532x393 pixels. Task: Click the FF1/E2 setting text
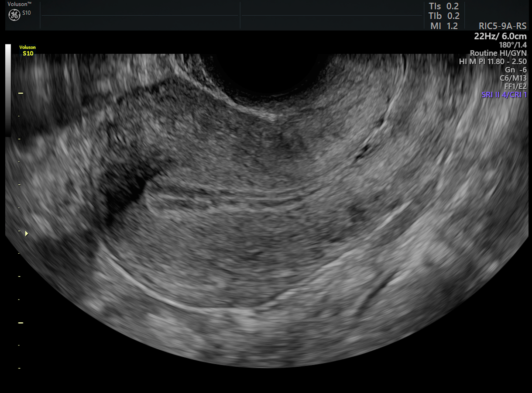[x=515, y=86]
